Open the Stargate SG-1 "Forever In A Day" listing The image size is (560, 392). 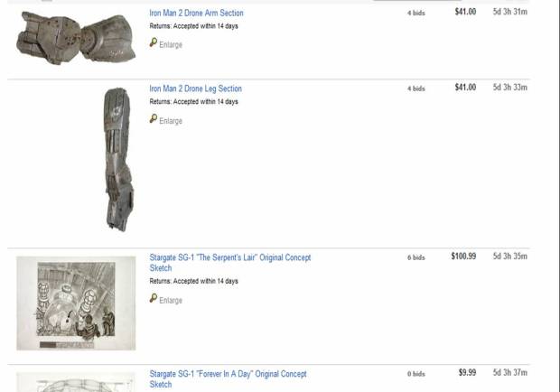click(228, 374)
